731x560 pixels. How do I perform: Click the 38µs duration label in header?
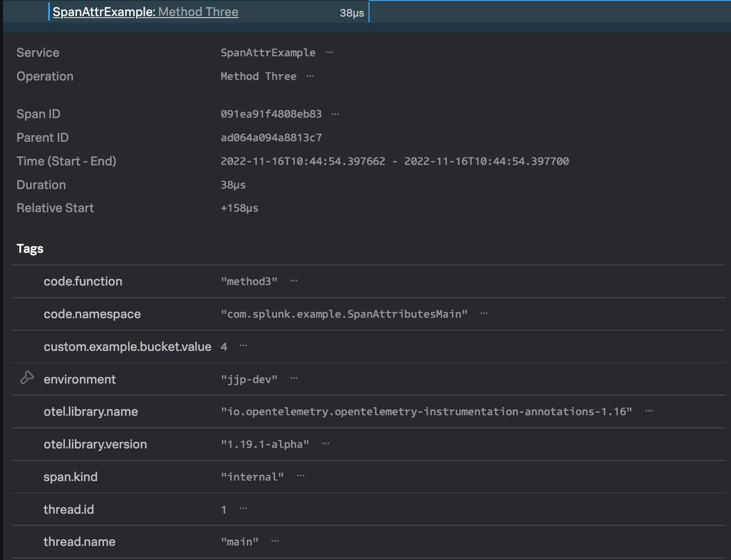point(352,13)
